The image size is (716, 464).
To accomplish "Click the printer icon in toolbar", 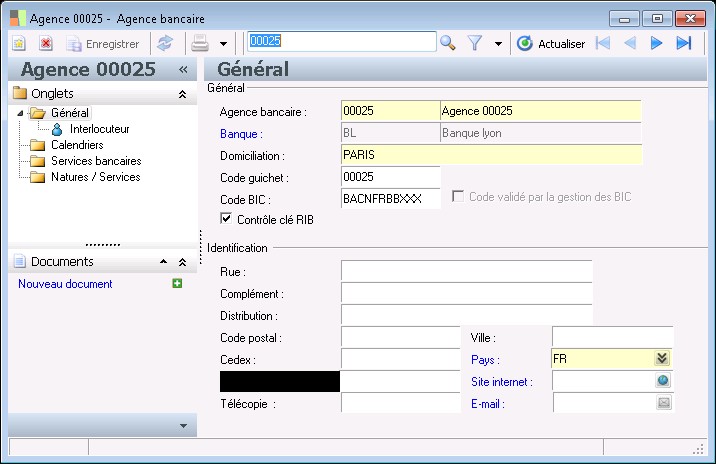I will [x=200, y=44].
